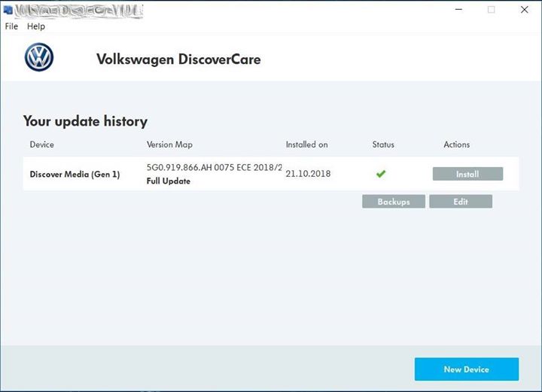Viewport: 542px width, 392px height.
Task: Open the Help menu
Action: [x=36, y=26]
